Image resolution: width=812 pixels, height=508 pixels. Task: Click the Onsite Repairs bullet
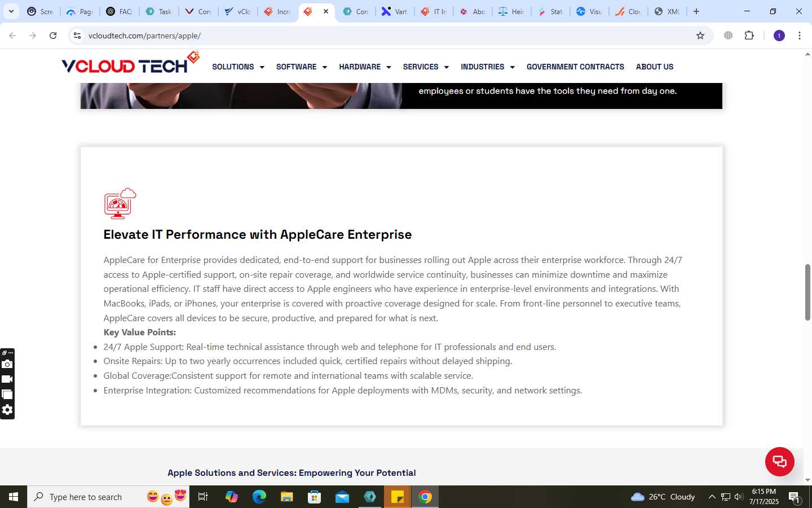[308, 361]
